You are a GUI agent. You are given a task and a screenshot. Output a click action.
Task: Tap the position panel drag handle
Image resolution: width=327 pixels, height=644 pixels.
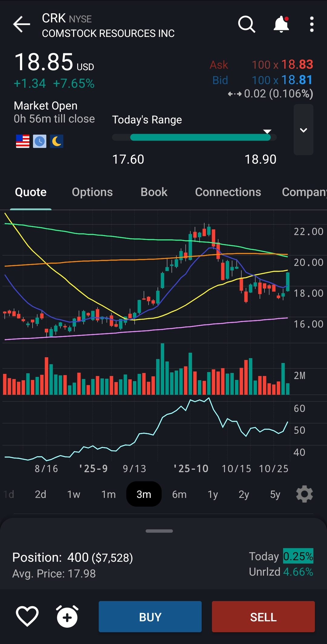point(159,531)
